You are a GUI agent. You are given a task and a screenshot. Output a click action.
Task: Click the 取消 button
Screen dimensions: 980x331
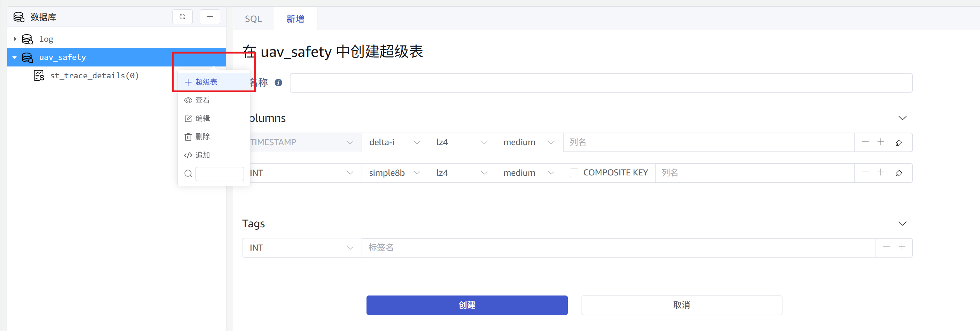(681, 305)
